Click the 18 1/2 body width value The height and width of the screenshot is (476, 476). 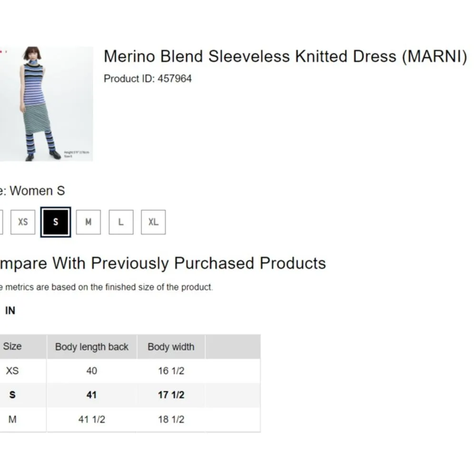[x=171, y=419]
